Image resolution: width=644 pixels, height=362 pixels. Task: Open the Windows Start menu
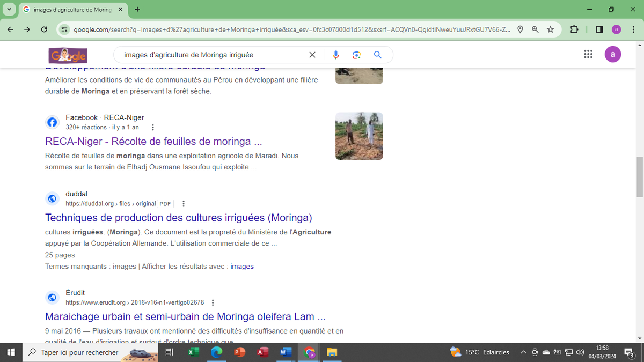tap(11, 352)
